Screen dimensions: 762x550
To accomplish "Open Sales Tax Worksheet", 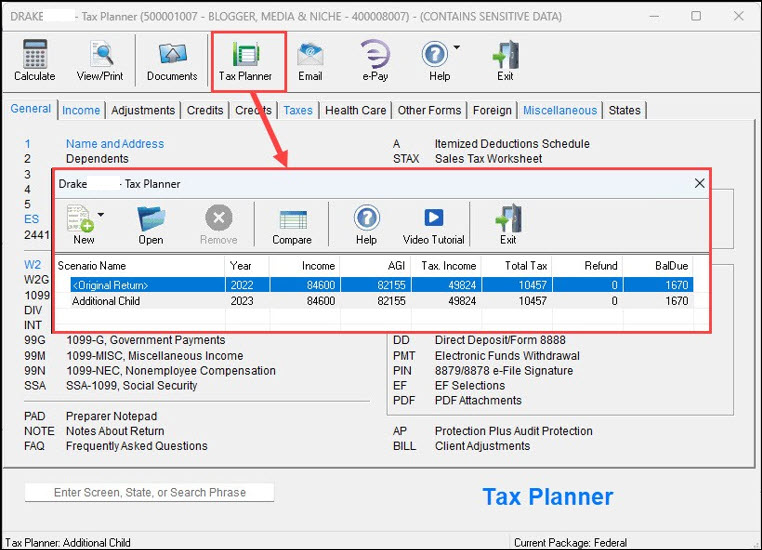I will tap(488, 159).
